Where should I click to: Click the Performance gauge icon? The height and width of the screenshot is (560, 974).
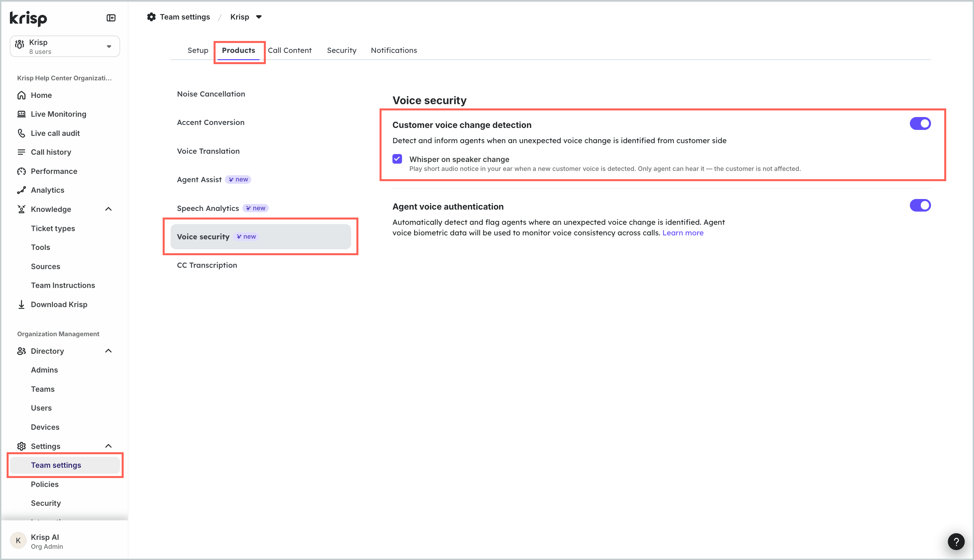pyautogui.click(x=21, y=171)
